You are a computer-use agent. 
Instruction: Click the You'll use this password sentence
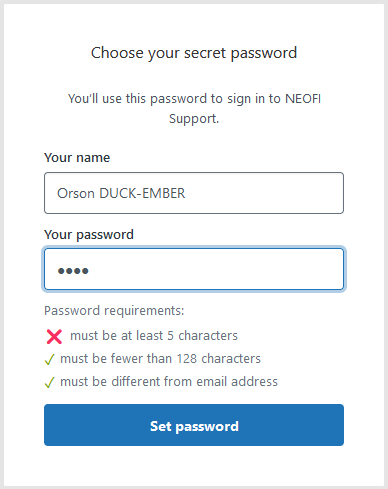tap(194, 109)
